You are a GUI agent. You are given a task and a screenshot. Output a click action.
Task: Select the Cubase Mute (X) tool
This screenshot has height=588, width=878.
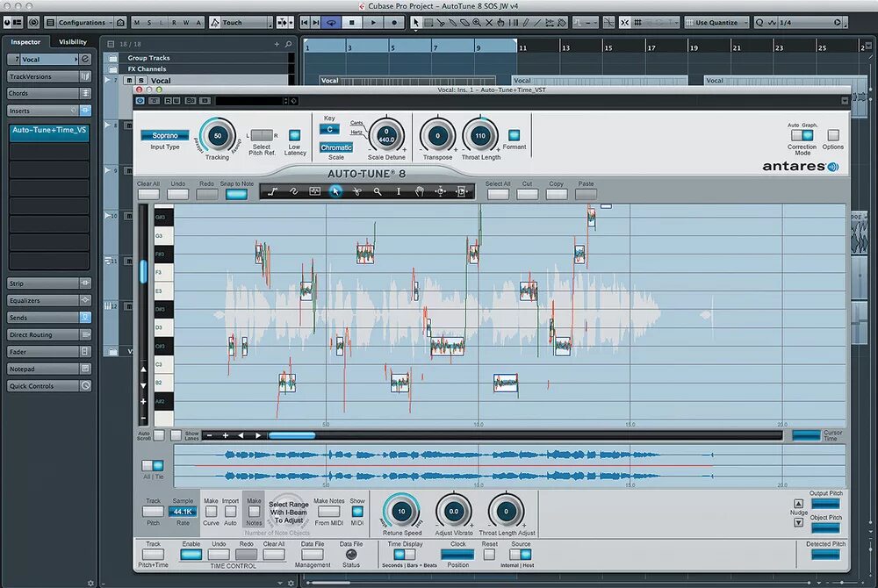coord(489,22)
